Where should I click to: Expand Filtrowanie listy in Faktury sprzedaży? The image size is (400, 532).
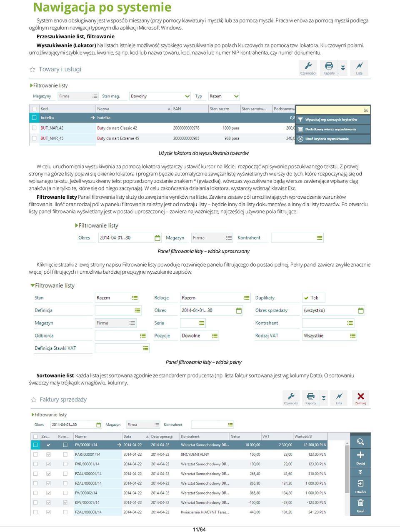point(33,415)
